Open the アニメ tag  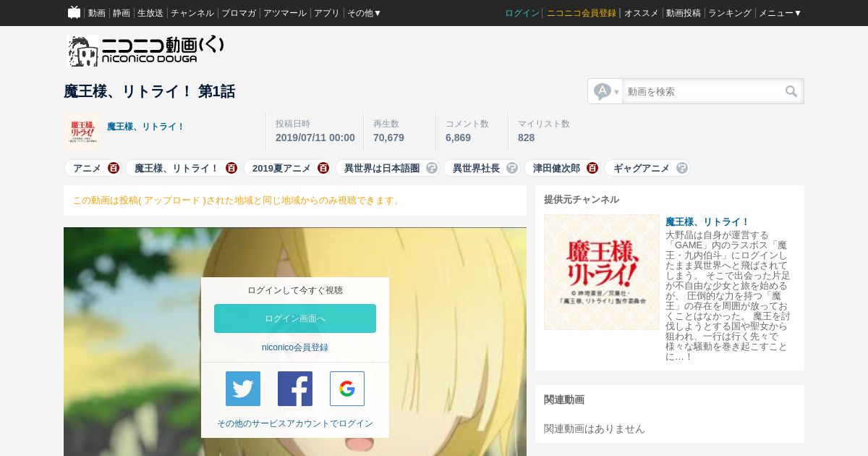click(87, 168)
